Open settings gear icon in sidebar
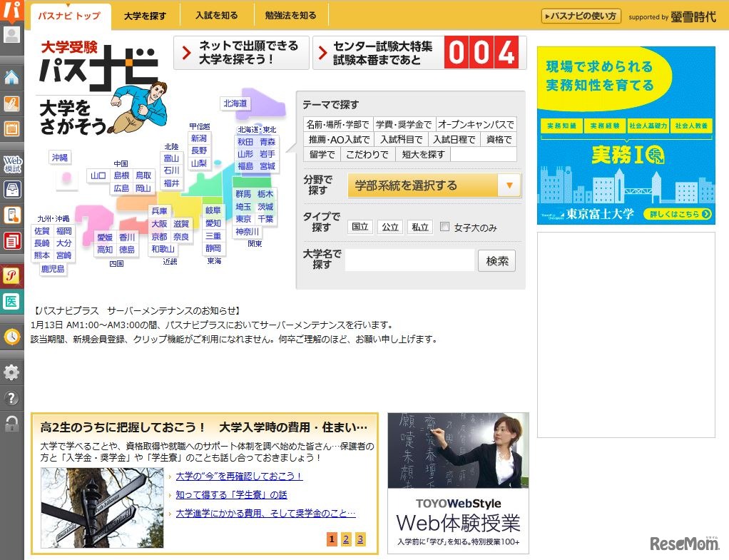The width and height of the screenshot is (729, 560). click(x=11, y=372)
